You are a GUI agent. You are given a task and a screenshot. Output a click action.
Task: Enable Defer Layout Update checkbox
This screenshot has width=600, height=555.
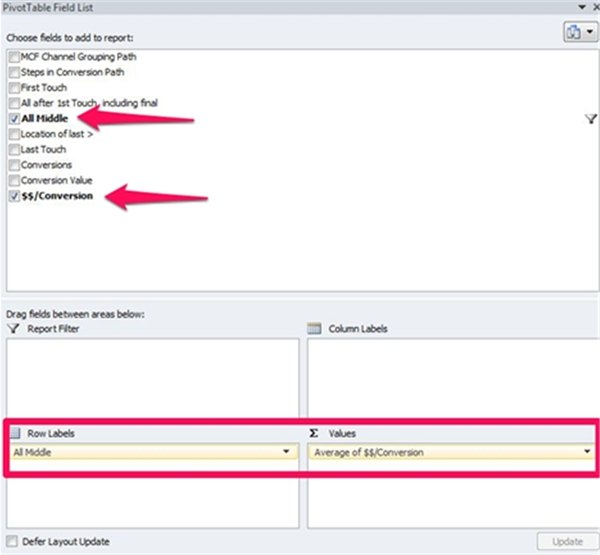tap(13, 542)
